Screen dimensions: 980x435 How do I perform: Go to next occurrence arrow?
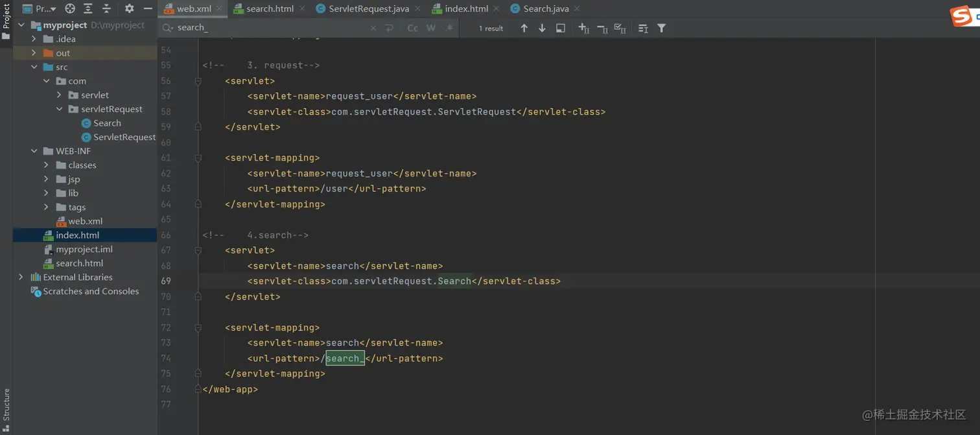(542, 28)
